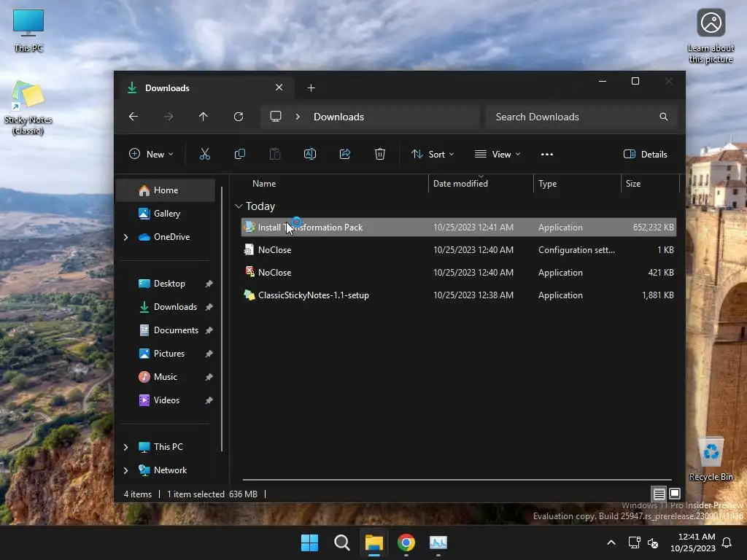Click the Search Downloads field
This screenshot has width=747, height=560.
[581, 117]
